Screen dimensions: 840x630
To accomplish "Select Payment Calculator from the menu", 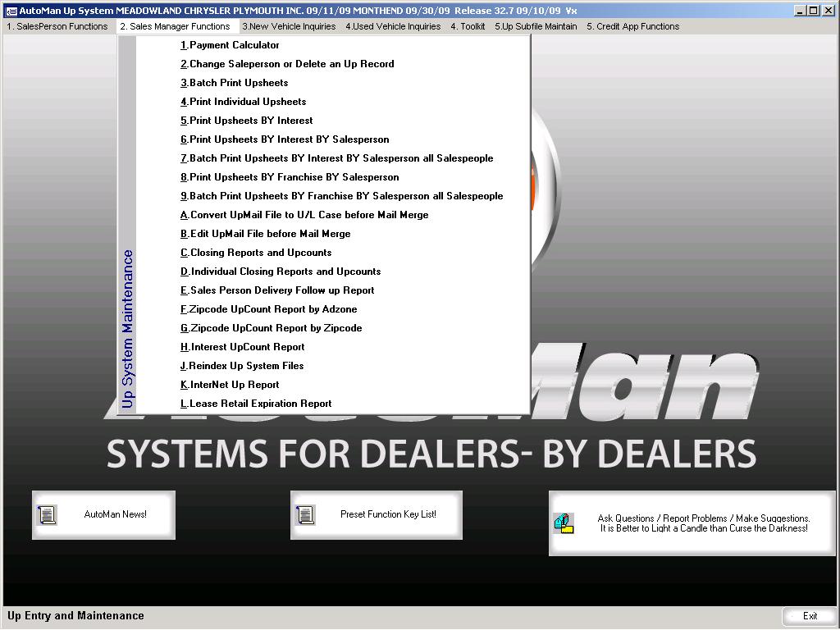I will (230, 45).
